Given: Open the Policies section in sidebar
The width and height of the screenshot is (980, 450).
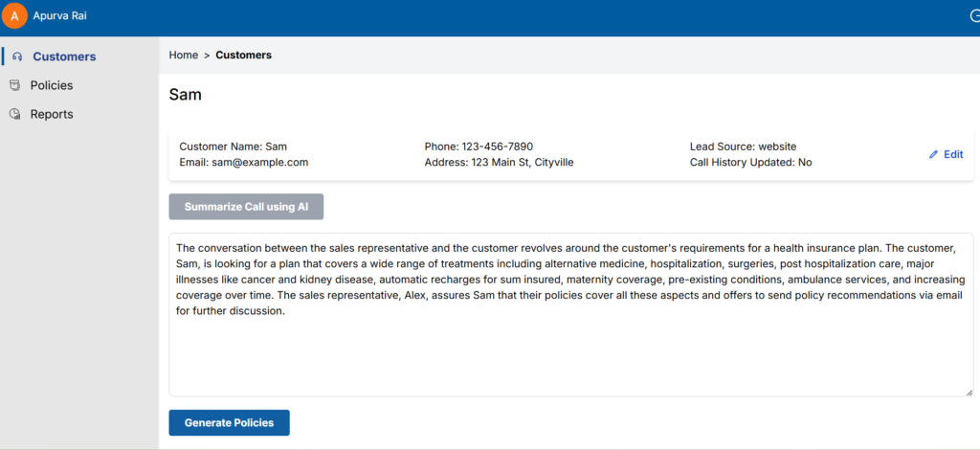Looking at the screenshot, I should tap(52, 85).
